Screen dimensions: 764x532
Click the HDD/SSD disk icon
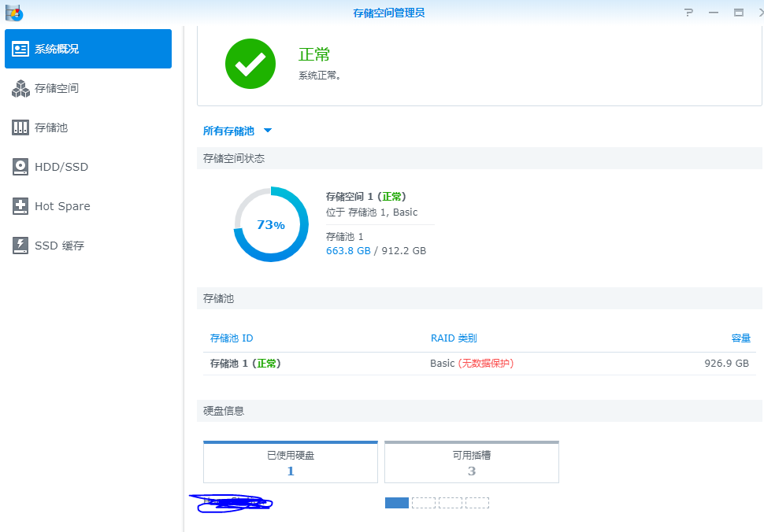coord(20,167)
